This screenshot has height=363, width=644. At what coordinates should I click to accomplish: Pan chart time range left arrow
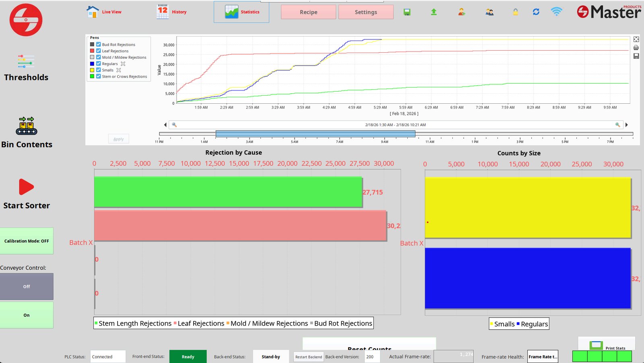click(x=165, y=125)
